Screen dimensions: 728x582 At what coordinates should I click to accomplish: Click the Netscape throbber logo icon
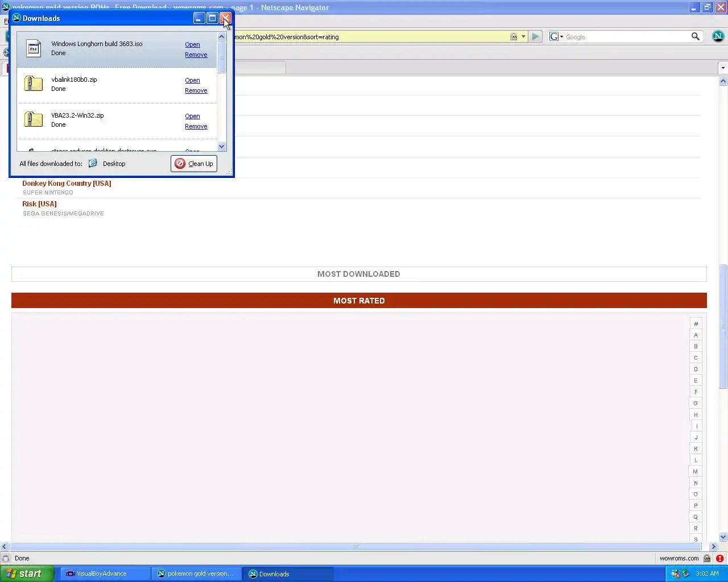pos(718,36)
